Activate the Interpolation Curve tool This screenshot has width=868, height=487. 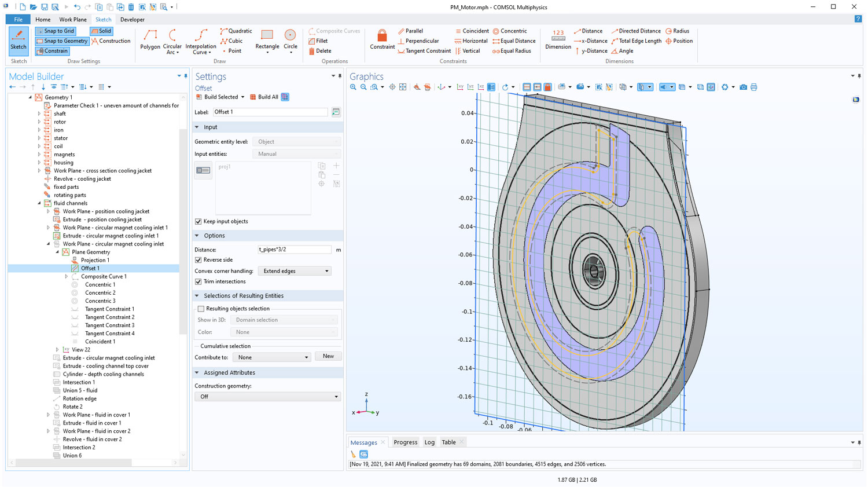pos(201,41)
